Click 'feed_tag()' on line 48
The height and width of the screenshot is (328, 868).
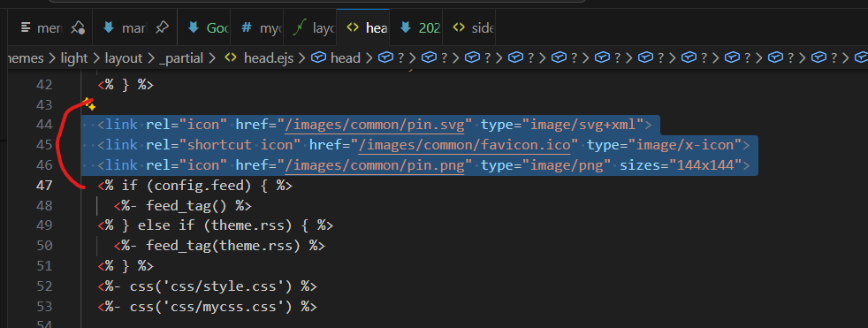click(187, 206)
